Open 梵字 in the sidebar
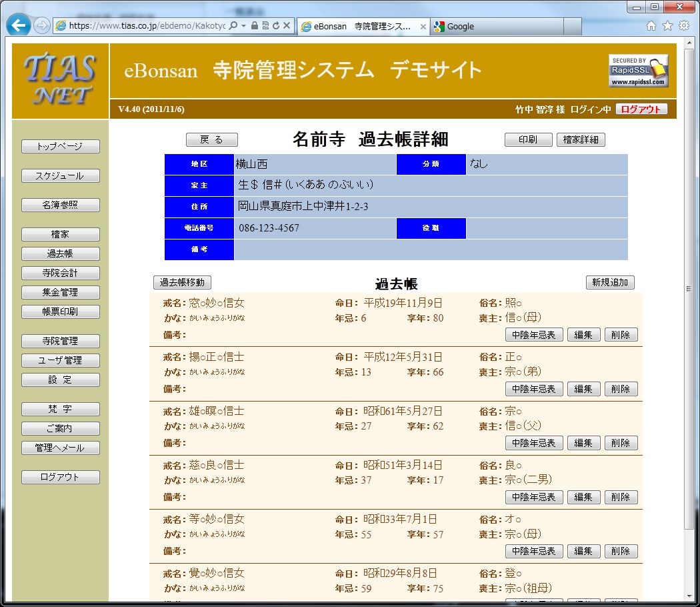Image resolution: width=700 pixels, height=607 pixels. (x=60, y=409)
